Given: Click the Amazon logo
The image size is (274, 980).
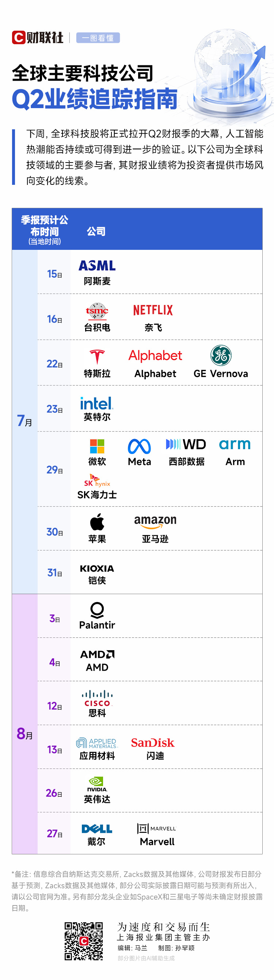Looking at the screenshot, I should click(155, 522).
